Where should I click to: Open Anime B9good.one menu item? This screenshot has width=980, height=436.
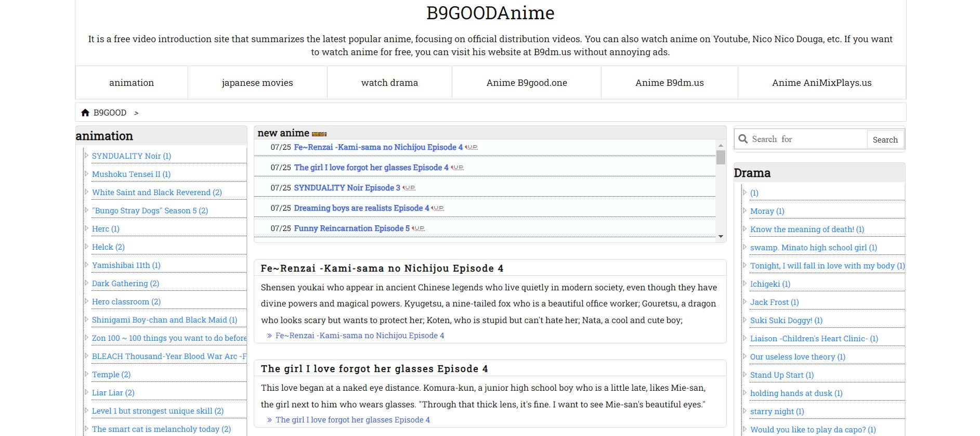click(527, 83)
